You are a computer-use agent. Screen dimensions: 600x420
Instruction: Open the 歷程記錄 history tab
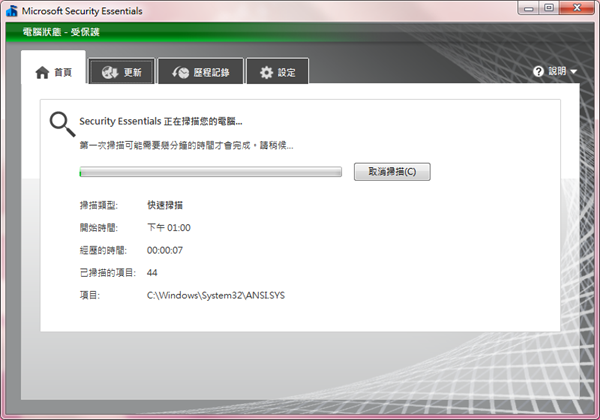point(201,72)
